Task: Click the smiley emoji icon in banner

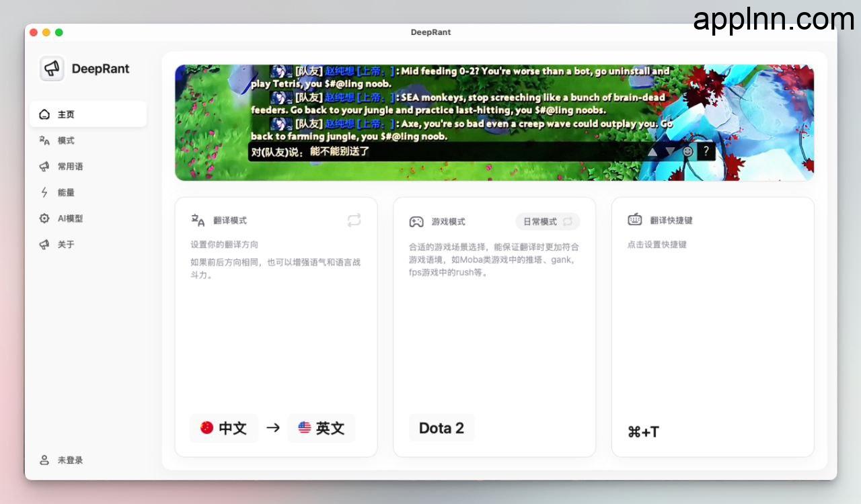Action: [687, 152]
